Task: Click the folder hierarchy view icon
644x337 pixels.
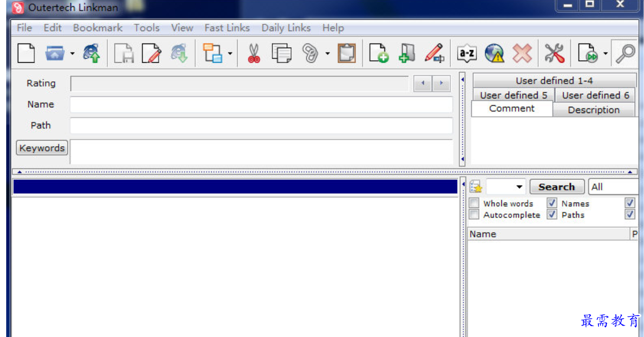Action: coord(213,53)
